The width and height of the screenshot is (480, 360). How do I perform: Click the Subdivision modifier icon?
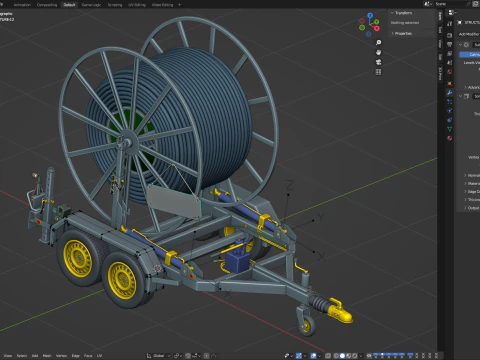pos(467,45)
